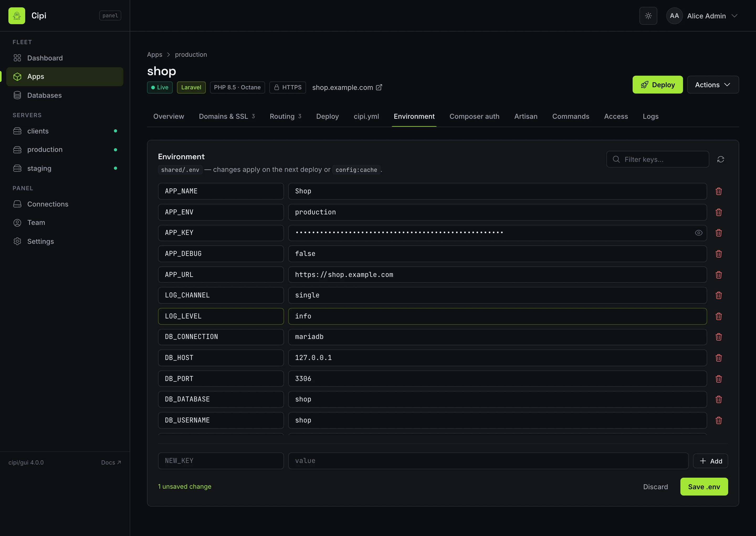Viewport: 756px width, 536px height.
Task: Open the Logs tab
Action: point(650,116)
